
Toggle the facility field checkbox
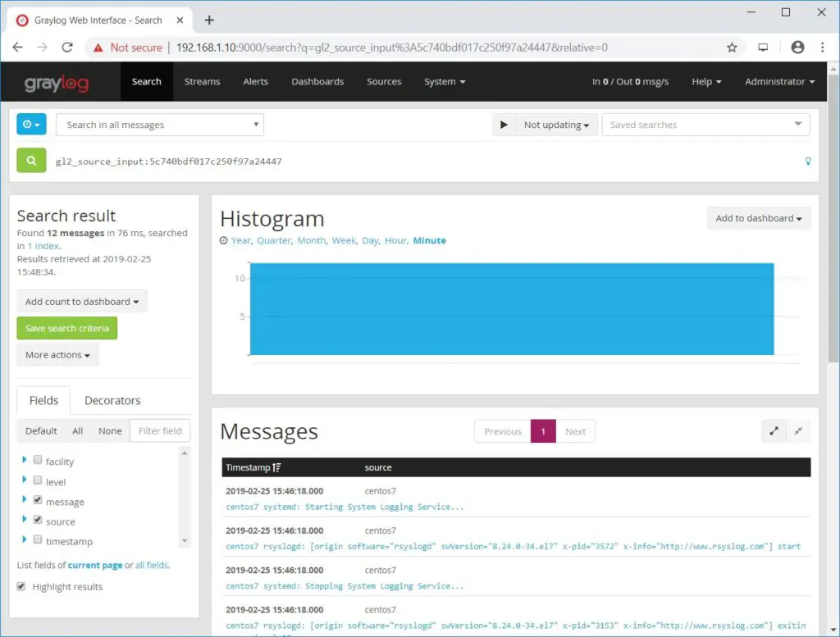click(38, 460)
